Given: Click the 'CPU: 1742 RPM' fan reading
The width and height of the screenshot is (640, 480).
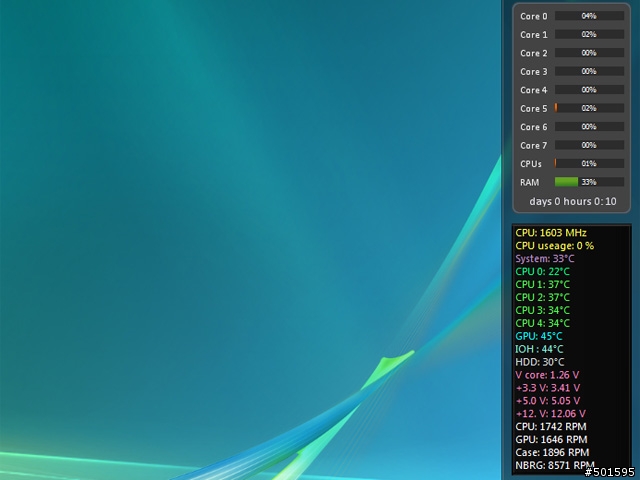Looking at the screenshot, I should [x=551, y=427].
